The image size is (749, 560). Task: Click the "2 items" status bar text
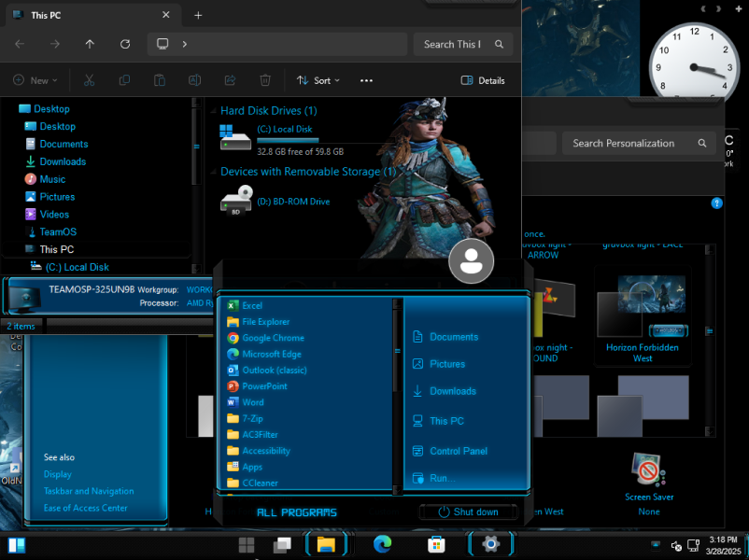[21, 326]
